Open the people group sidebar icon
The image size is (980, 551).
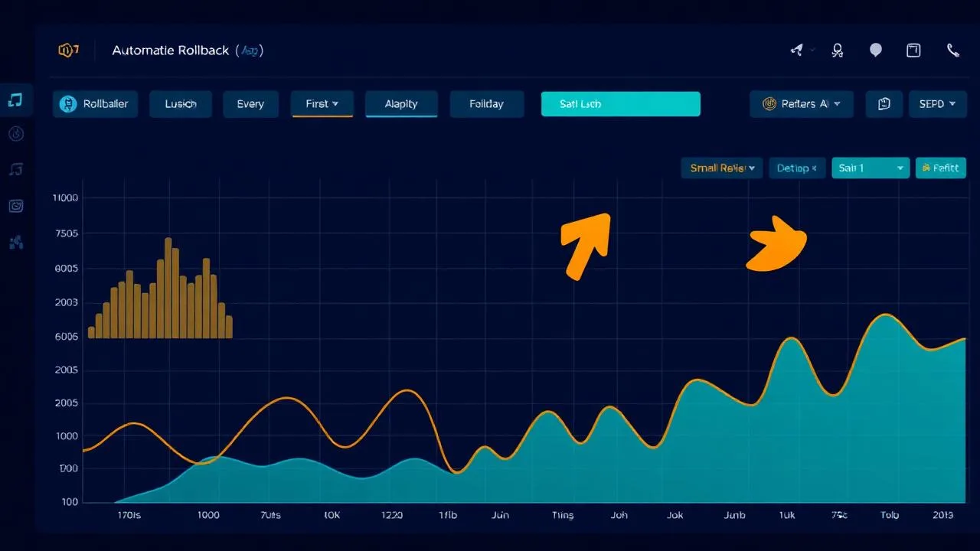16,243
